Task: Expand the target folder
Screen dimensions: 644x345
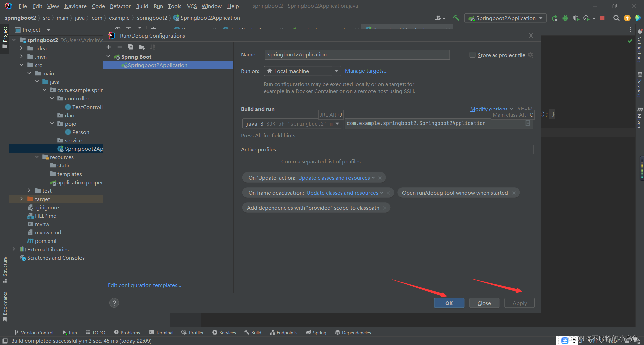Action: 21,199
